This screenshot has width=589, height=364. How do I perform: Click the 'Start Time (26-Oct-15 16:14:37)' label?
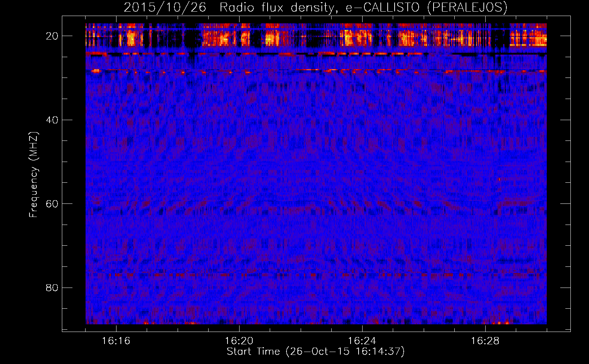point(316,352)
